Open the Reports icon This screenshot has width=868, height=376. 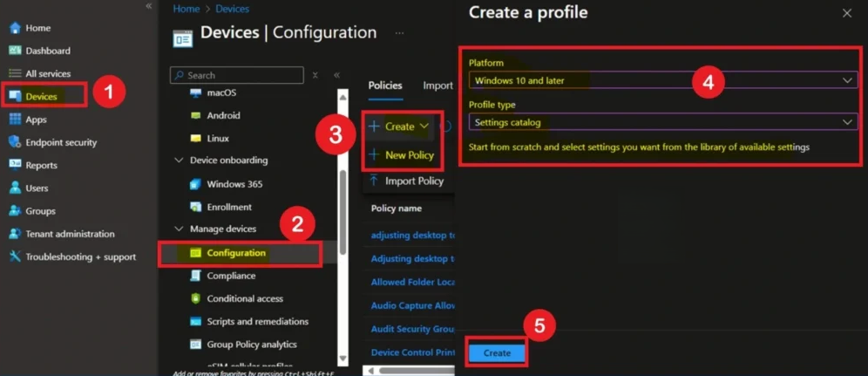15,165
